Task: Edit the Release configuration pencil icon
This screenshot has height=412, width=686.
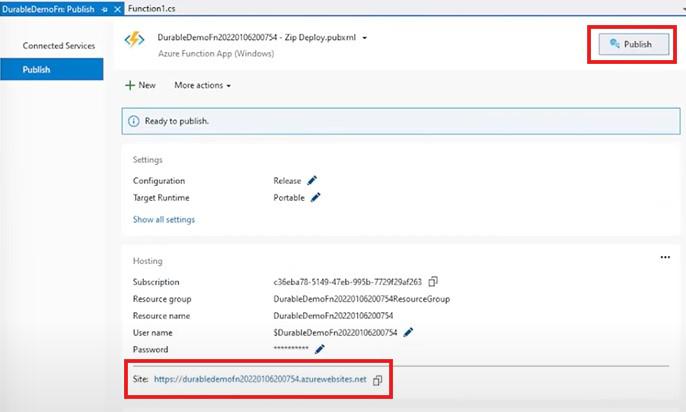Action: [312, 180]
